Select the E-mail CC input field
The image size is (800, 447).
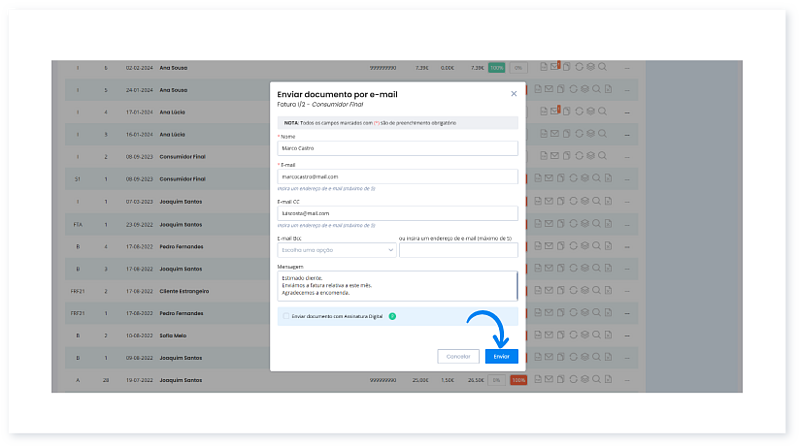click(x=397, y=213)
